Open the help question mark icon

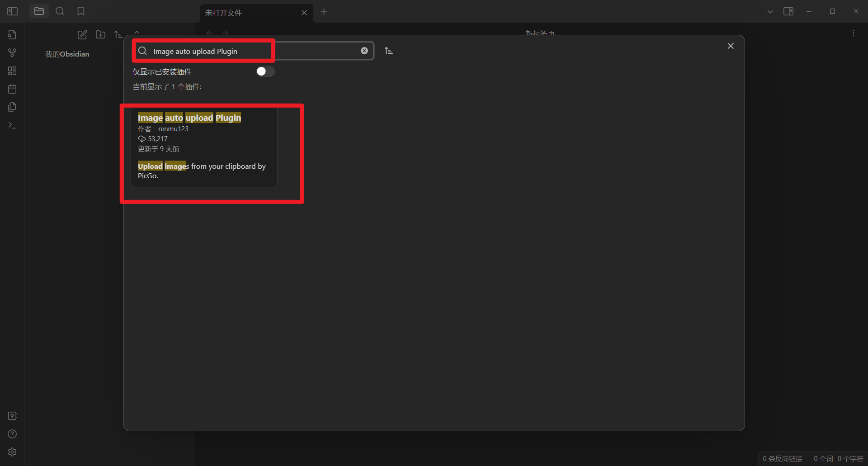[12, 434]
